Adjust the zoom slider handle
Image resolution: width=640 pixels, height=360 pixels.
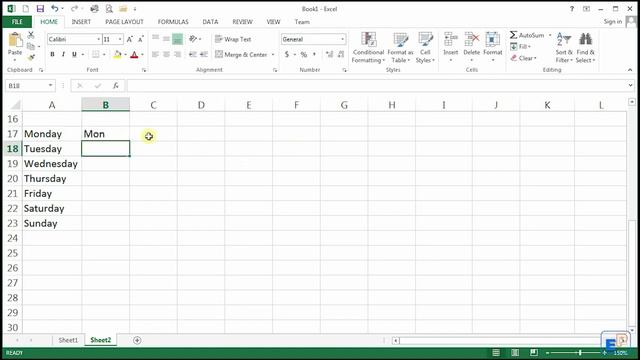[x=580, y=353]
